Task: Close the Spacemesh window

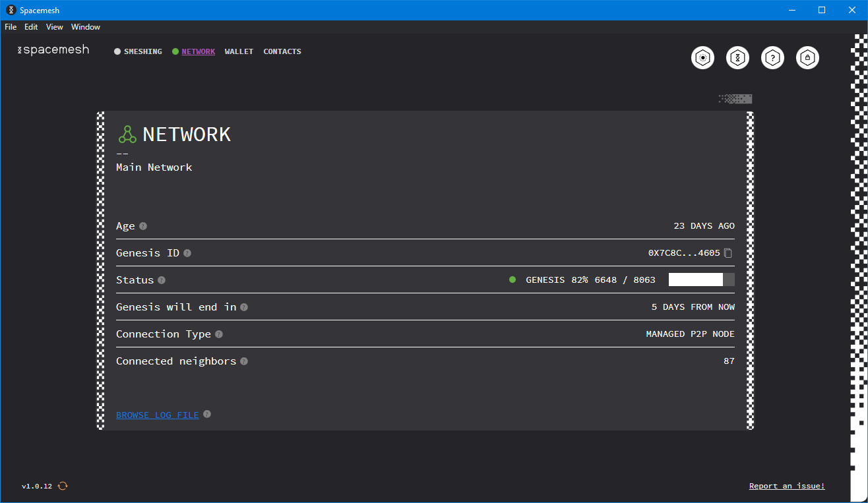Action: click(x=852, y=10)
